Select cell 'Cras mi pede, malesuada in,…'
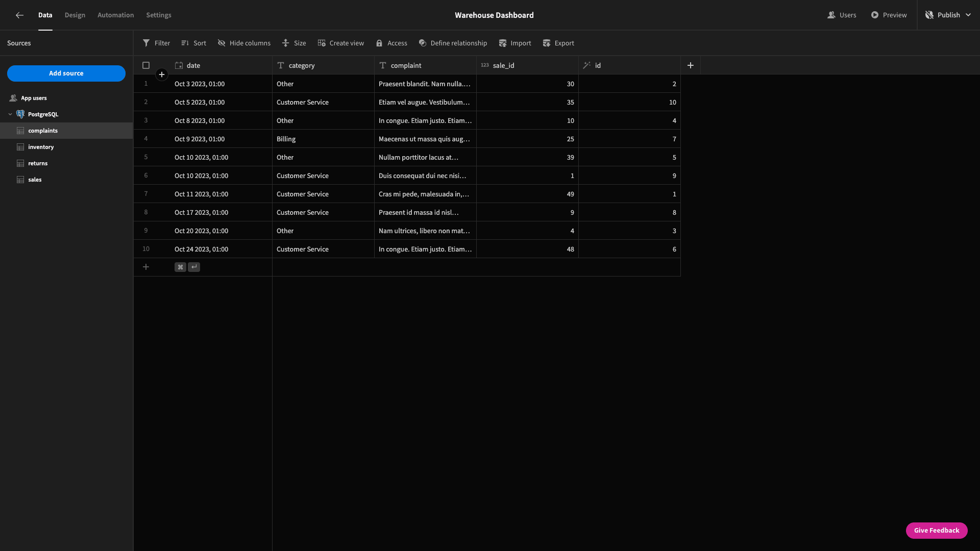Screen dimensions: 980x551 click(x=425, y=194)
